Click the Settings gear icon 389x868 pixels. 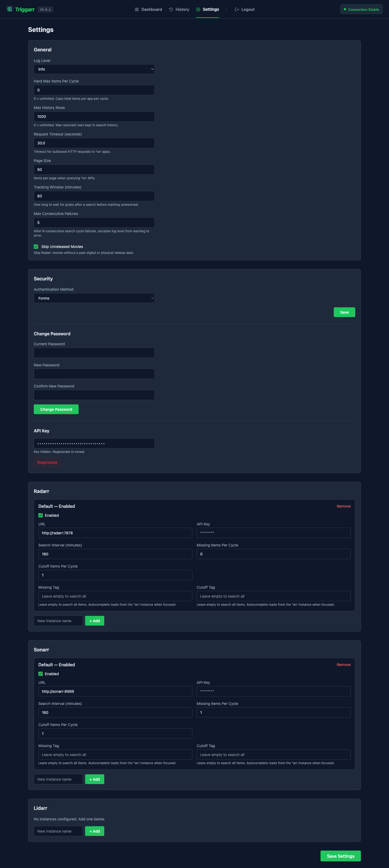198,9
